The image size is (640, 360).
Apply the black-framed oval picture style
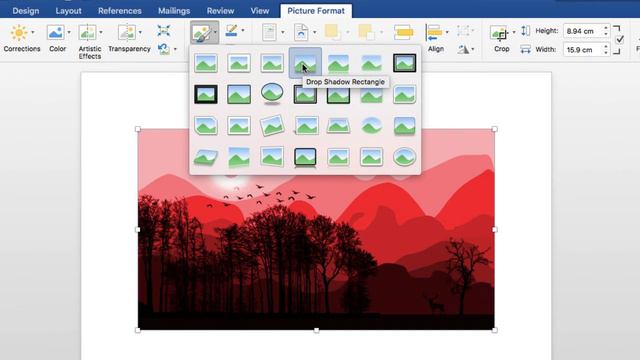coord(272,94)
